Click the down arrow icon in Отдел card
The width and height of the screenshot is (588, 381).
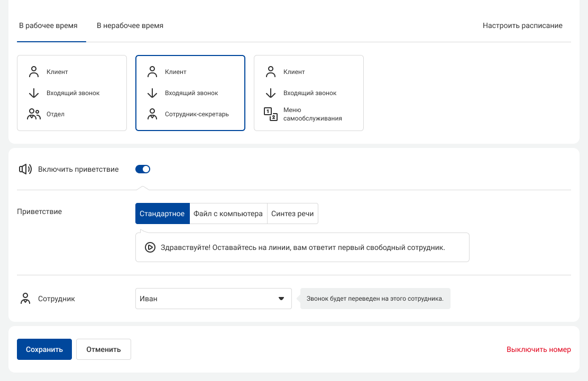[x=34, y=93]
